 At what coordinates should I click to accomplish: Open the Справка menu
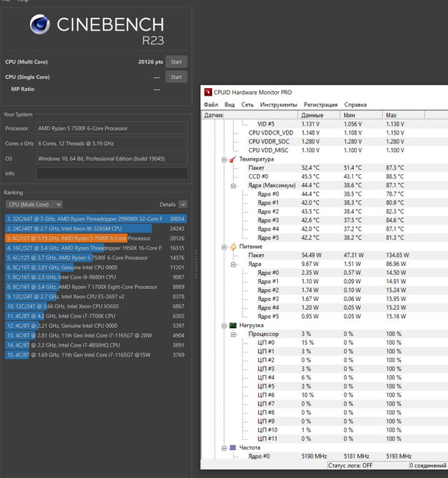tap(355, 105)
